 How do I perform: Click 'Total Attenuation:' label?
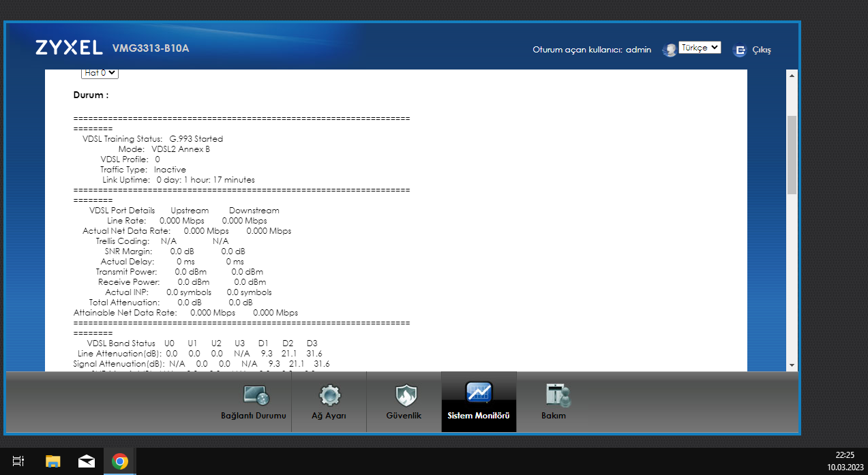click(x=124, y=303)
